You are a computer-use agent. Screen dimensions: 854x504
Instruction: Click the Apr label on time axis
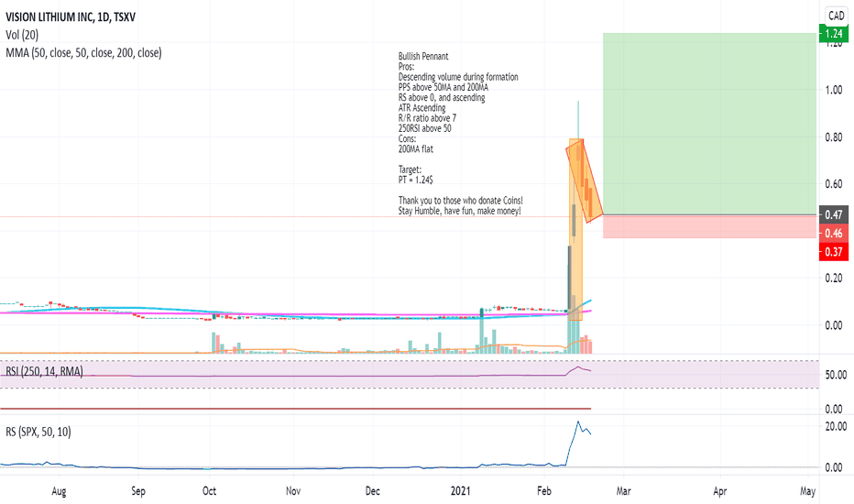[x=720, y=491]
